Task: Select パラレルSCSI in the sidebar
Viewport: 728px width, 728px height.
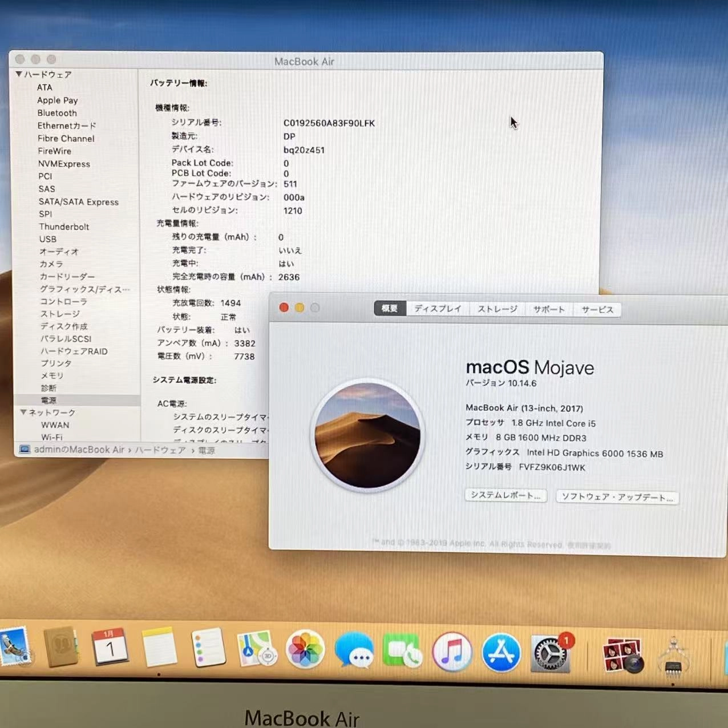Action: point(66,339)
